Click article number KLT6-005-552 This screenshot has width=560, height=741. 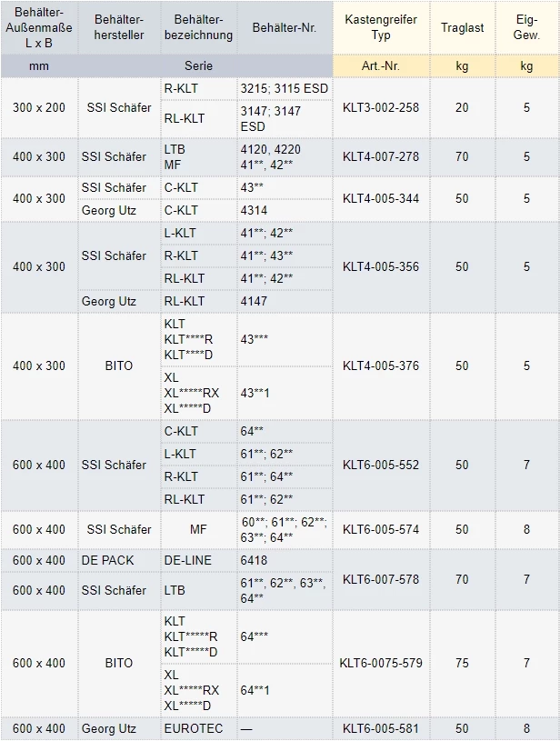(381, 465)
